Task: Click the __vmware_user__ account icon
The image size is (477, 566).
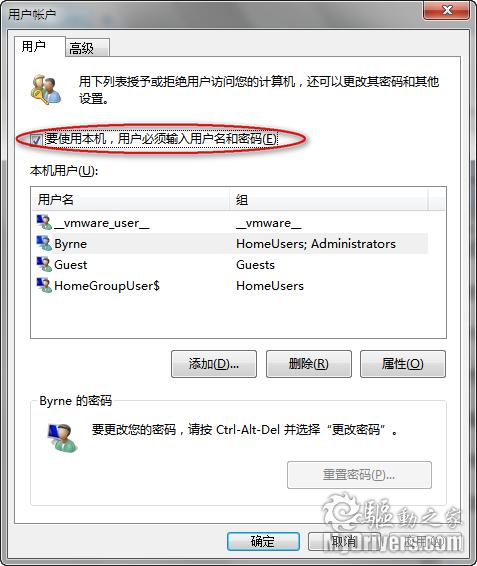Action: 44,222
